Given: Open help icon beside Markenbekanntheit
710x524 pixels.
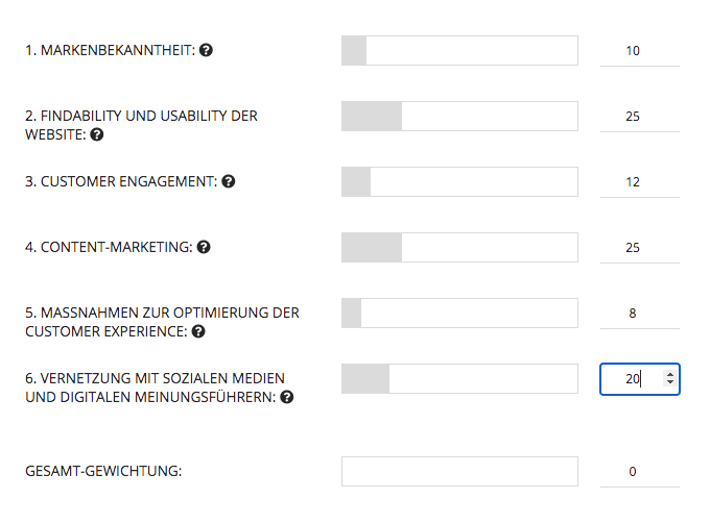Looking at the screenshot, I should (x=206, y=50).
